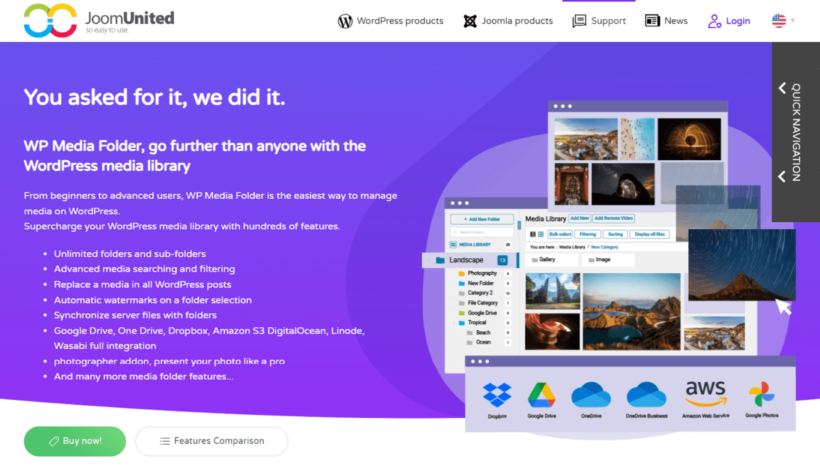820x471 pixels.
Task: Select the Landscape folder in mockup
Action: (470, 260)
